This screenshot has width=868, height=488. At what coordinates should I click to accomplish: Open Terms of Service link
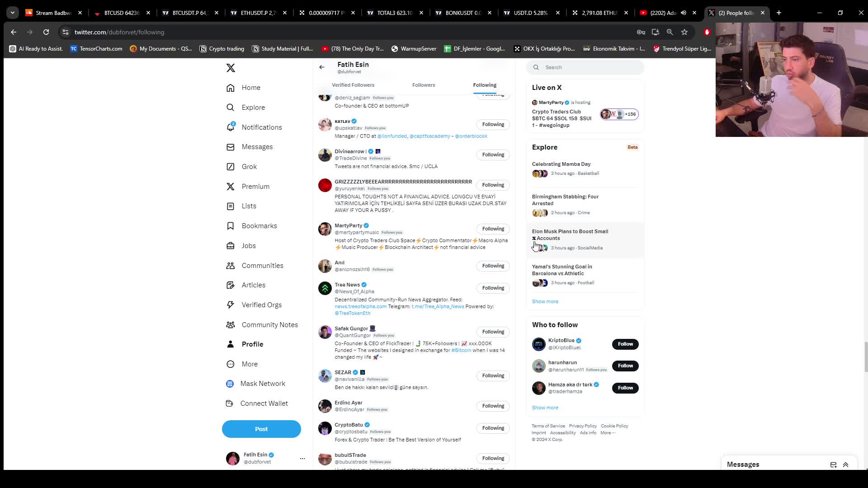point(548,426)
